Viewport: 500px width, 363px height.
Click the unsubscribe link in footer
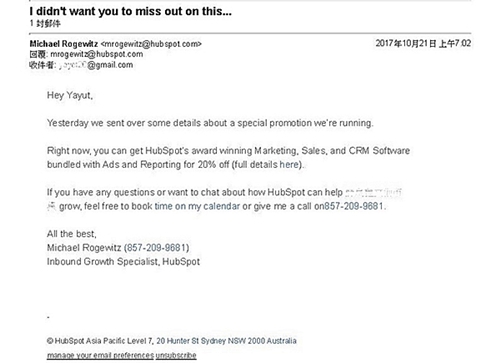point(176,355)
